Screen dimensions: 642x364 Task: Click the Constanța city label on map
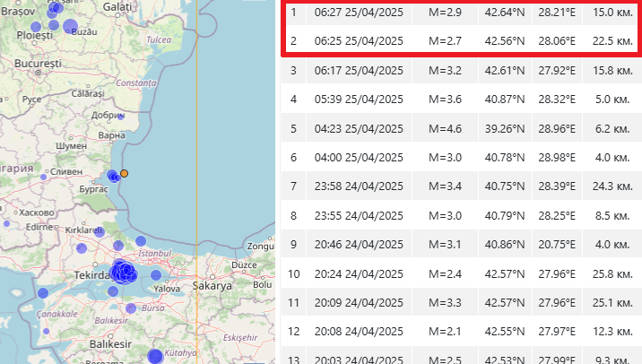coord(136,82)
